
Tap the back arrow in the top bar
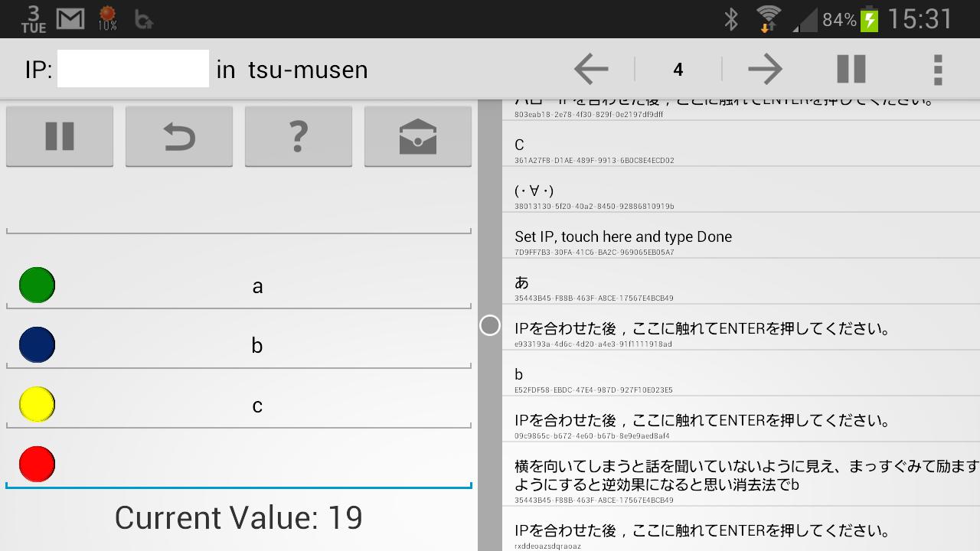[591, 70]
